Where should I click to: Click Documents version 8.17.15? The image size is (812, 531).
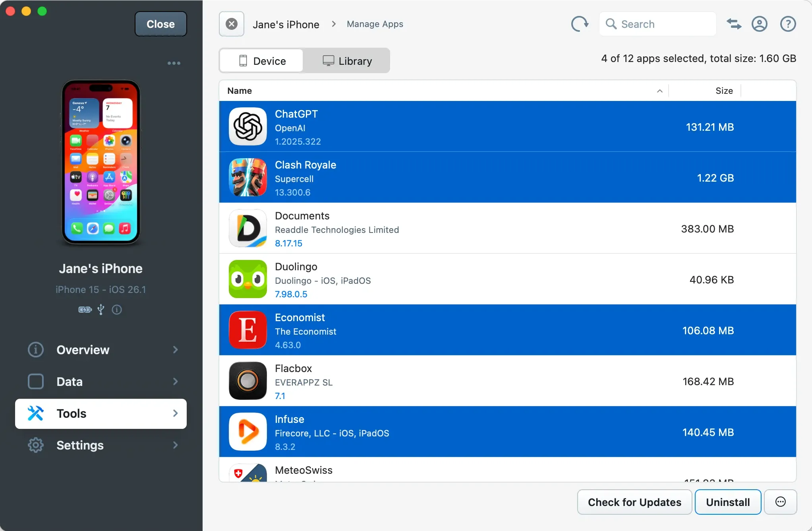coord(288,243)
